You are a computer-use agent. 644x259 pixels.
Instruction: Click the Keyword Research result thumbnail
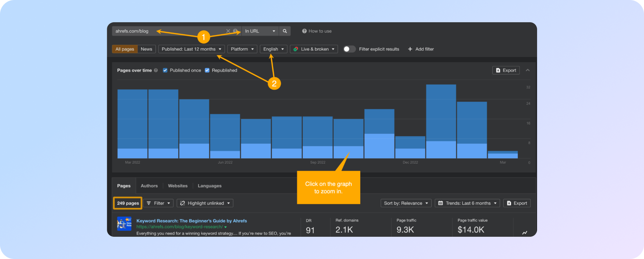coord(124,224)
